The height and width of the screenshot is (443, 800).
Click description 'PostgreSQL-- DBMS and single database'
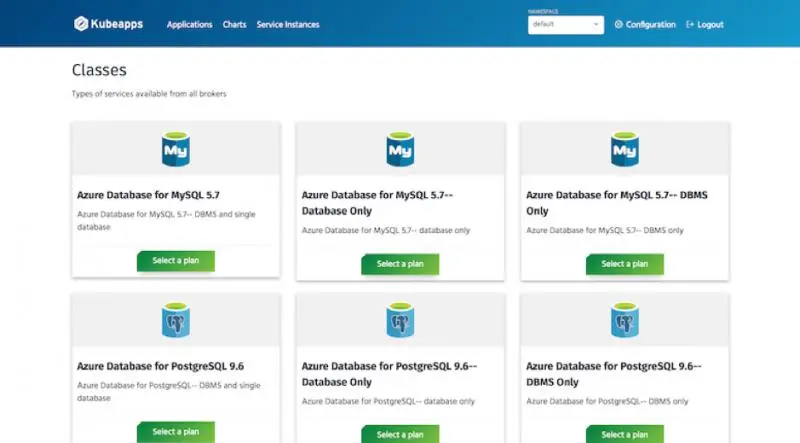click(169, 391)
